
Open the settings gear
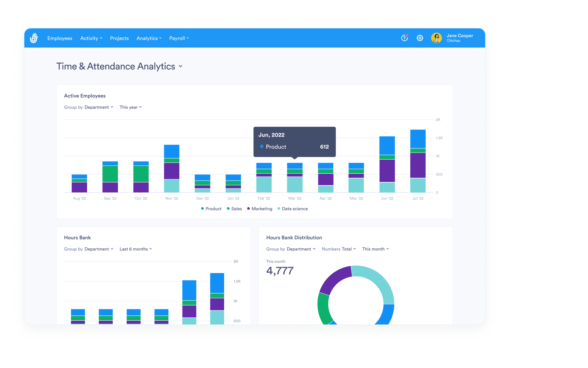(x=420, y=38)
